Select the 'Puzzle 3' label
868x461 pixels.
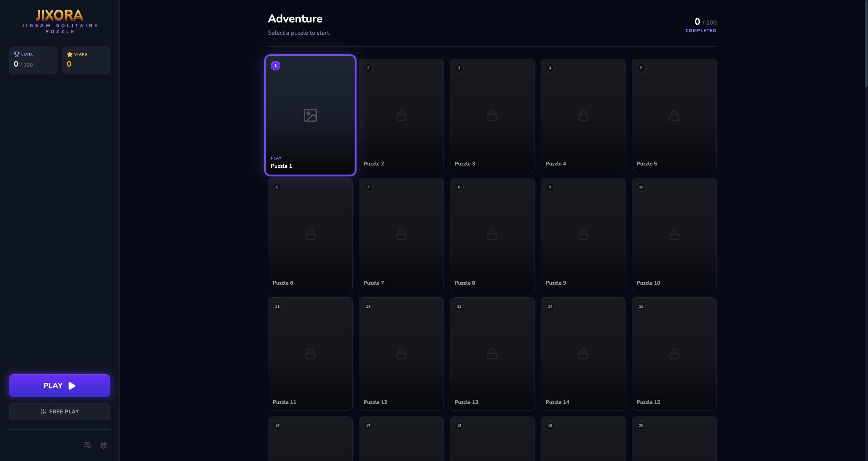pos(465,164)
